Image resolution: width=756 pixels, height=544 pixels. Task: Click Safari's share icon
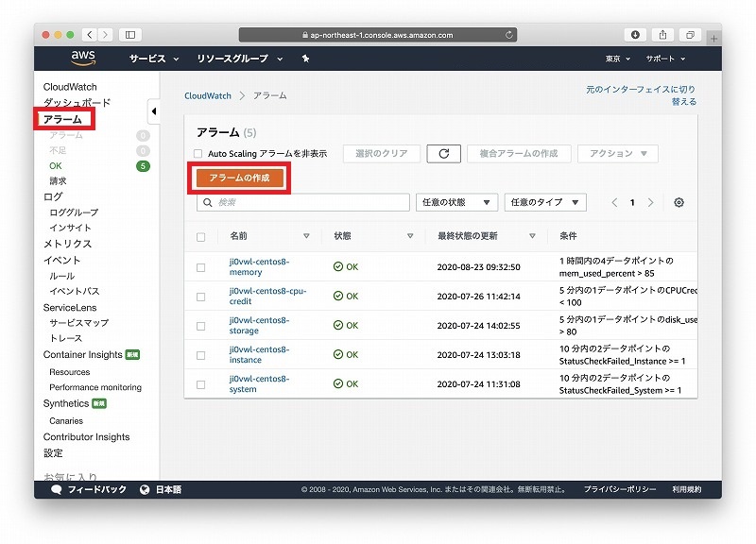(663, 35)
